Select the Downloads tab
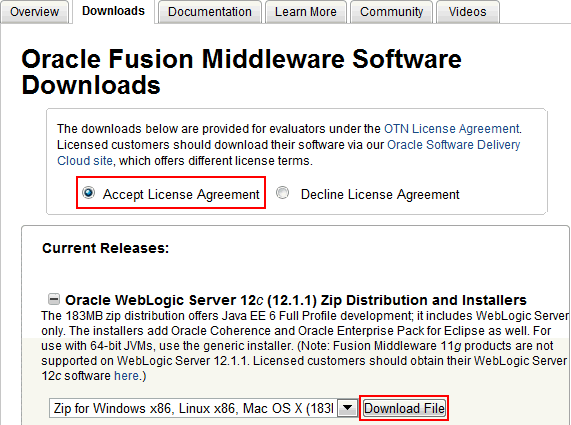This screenshot has height=425, width=571. [x=113, y=11]
